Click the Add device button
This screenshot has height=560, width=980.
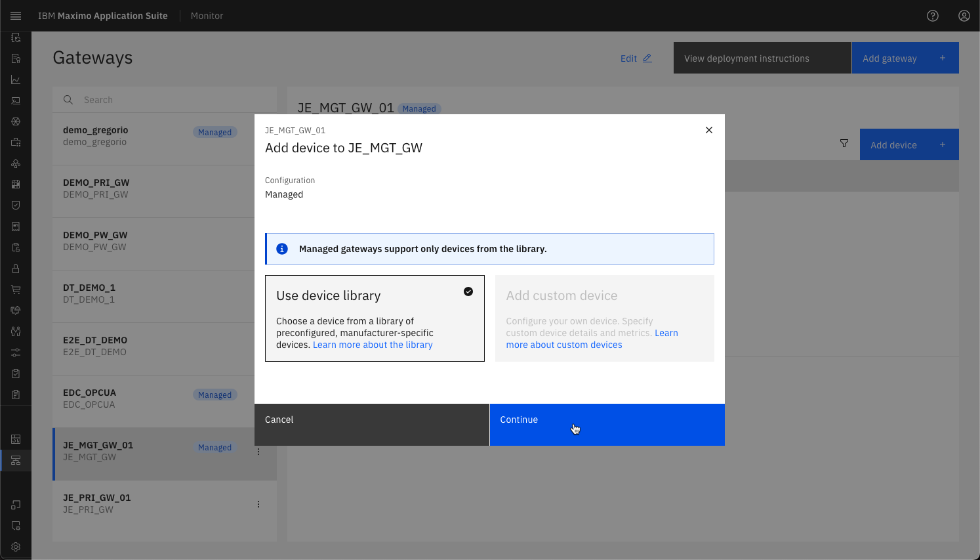pyautogui.click(x=909, y=144)
